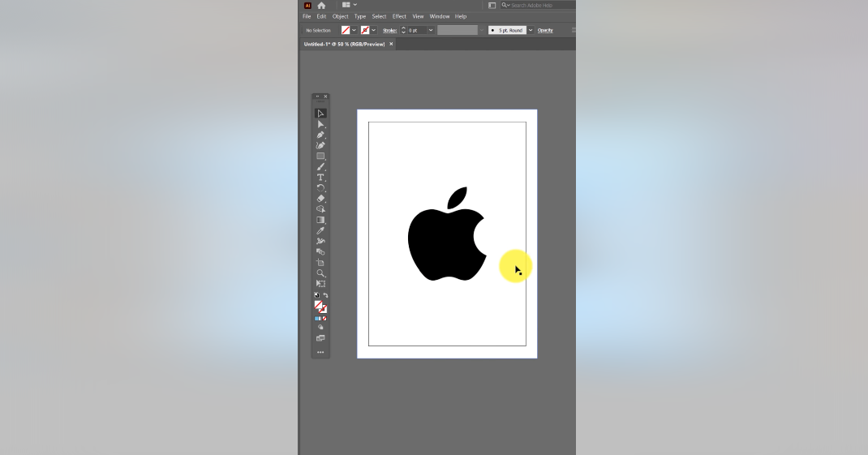Click the Illustrator Ai app logo
Image resolution: width=868 pixels, height=455 pixels.
coord(307,5)
